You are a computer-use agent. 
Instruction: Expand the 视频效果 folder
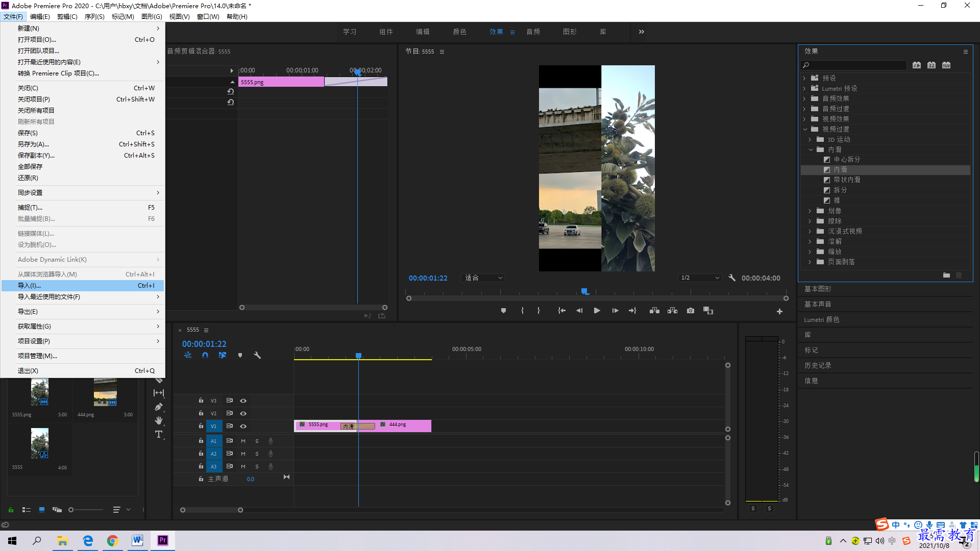pos(804,119)
